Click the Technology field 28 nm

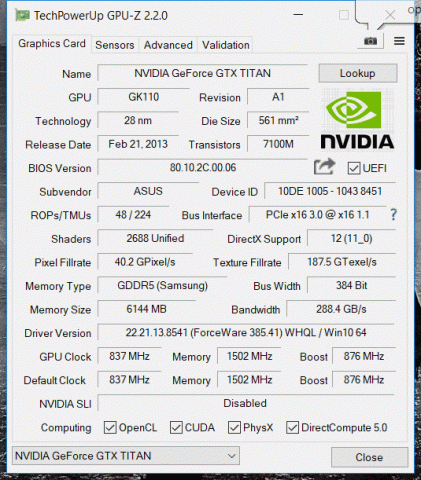tap(138, 120)
